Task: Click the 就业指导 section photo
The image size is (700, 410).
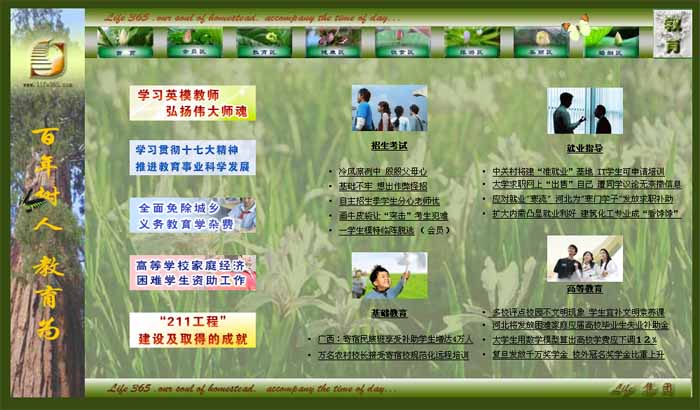Action: click(584, 111)
